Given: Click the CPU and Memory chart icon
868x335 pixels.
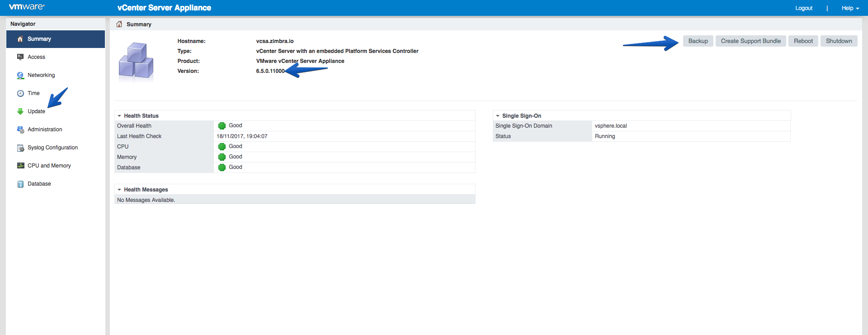Looking at the screenshot, I should tap(20, 166).
